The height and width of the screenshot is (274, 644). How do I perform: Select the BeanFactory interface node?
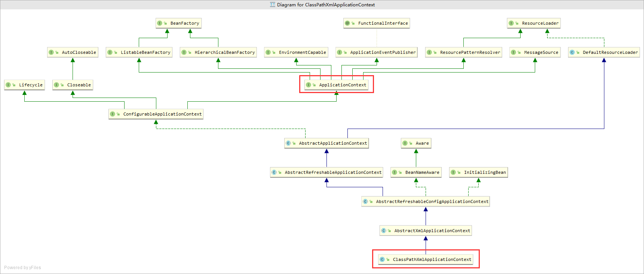(179, 23)
